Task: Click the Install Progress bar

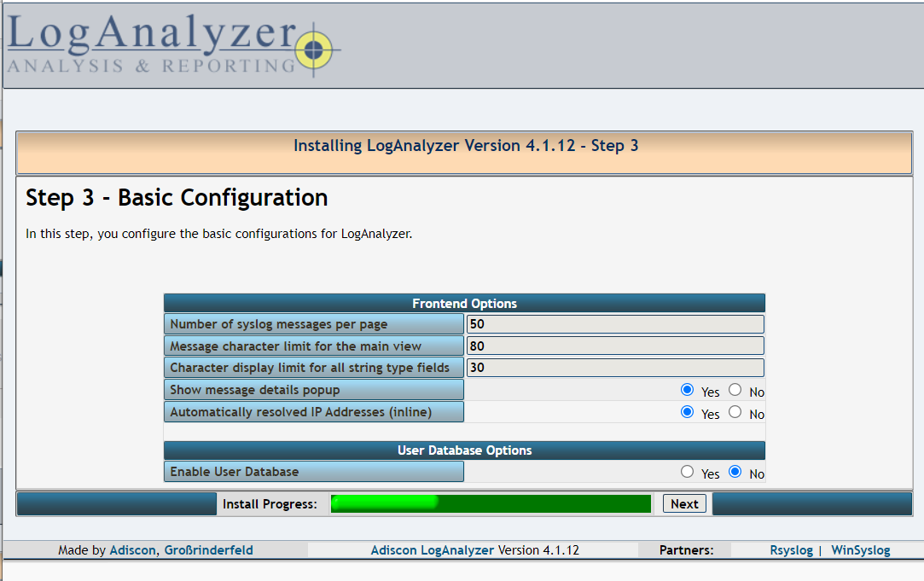Action: point(491,504)
